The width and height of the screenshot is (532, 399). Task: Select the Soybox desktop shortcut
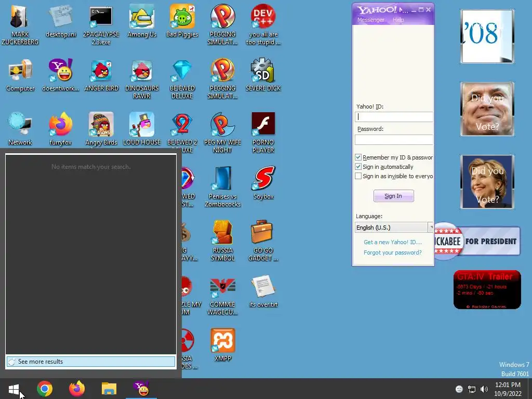[x=263, y=183]
